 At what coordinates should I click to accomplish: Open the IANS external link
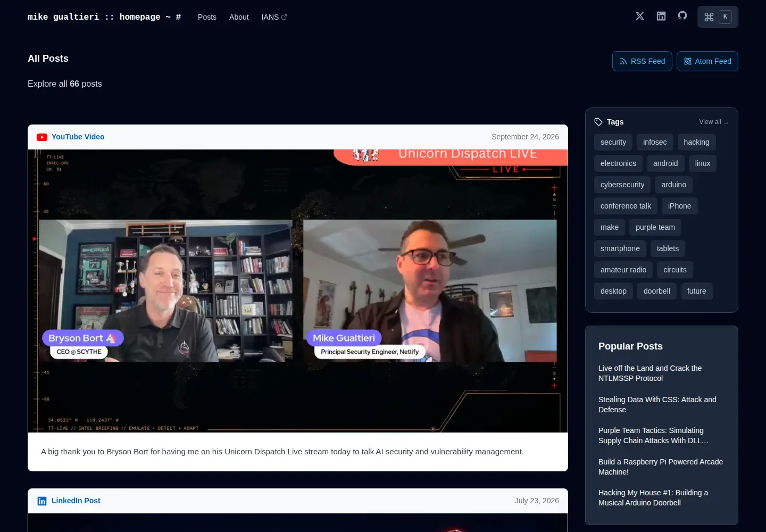click(x=274, y=17)
